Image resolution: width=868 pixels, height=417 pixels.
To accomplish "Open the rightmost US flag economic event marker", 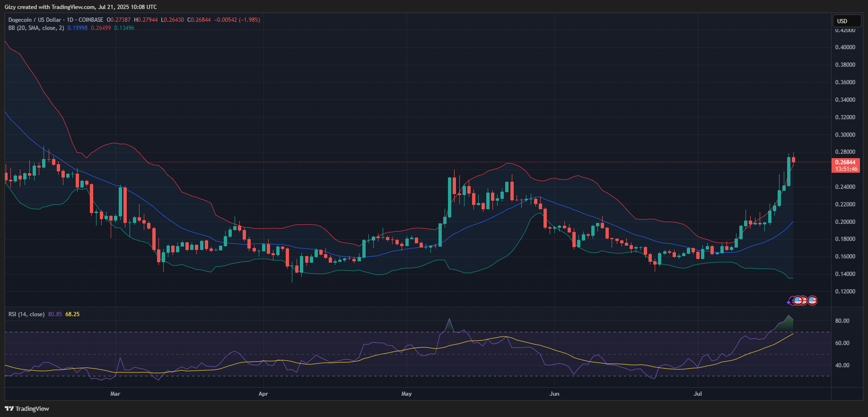I will (812, 300).
